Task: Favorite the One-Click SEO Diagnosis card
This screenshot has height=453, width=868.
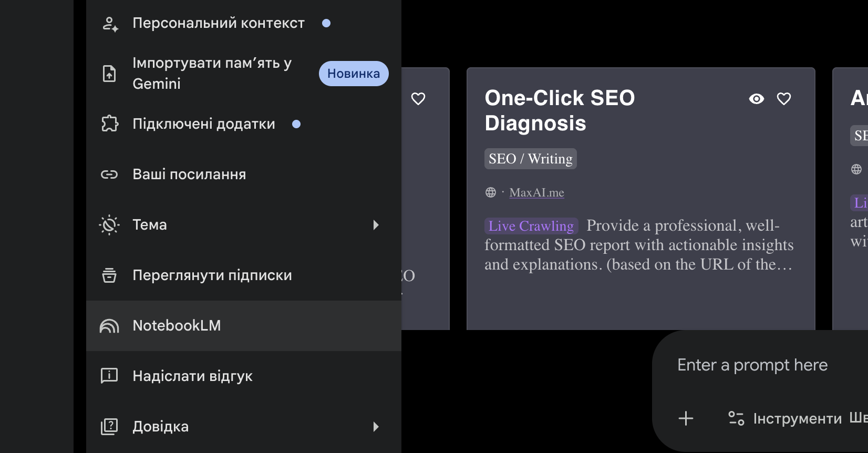Action: click(x=784, y=99)
